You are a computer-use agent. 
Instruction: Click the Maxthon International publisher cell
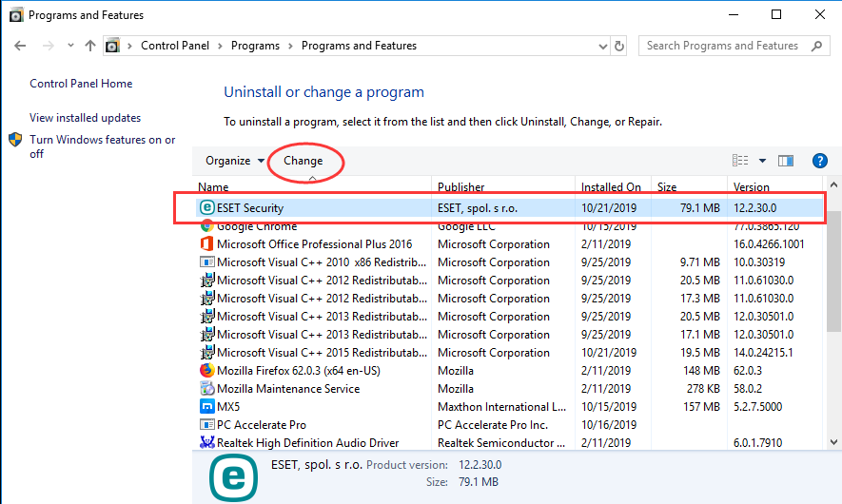(501, 407)
